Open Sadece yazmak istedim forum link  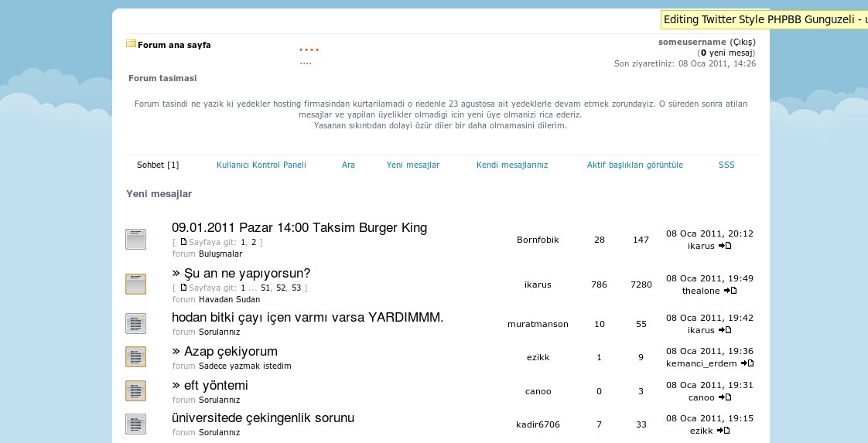(244, 366)
